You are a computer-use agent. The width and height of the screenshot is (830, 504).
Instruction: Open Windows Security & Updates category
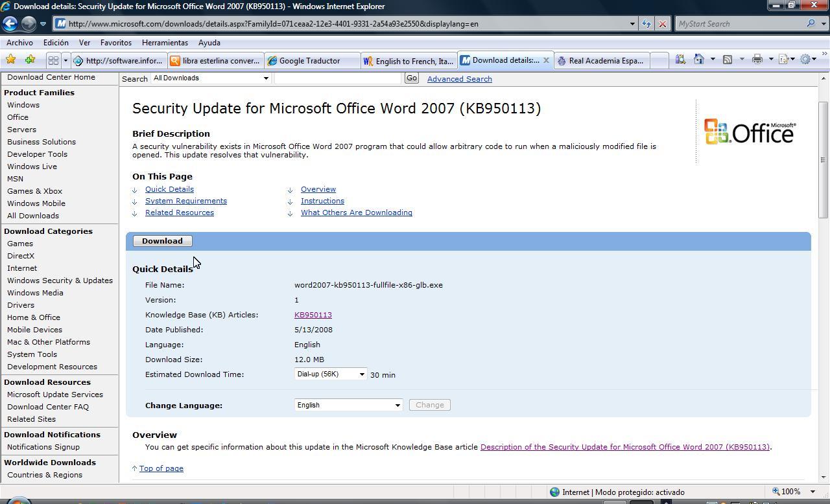pos(60,281)
